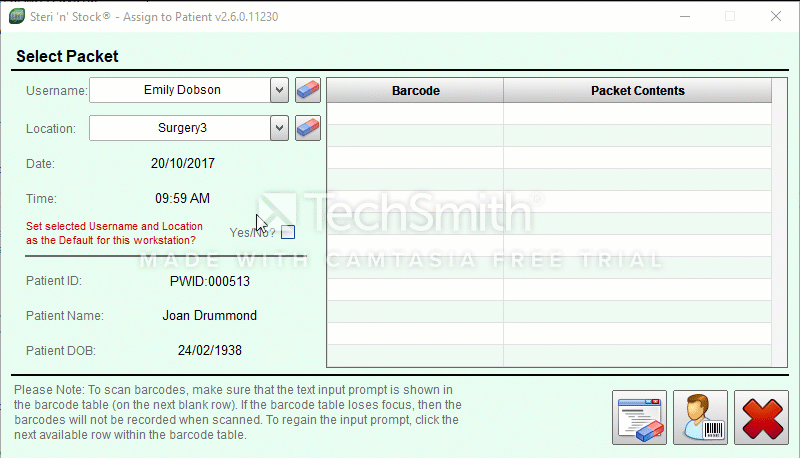Click the Steri 'n' Stock app icon

click(17, 16)
